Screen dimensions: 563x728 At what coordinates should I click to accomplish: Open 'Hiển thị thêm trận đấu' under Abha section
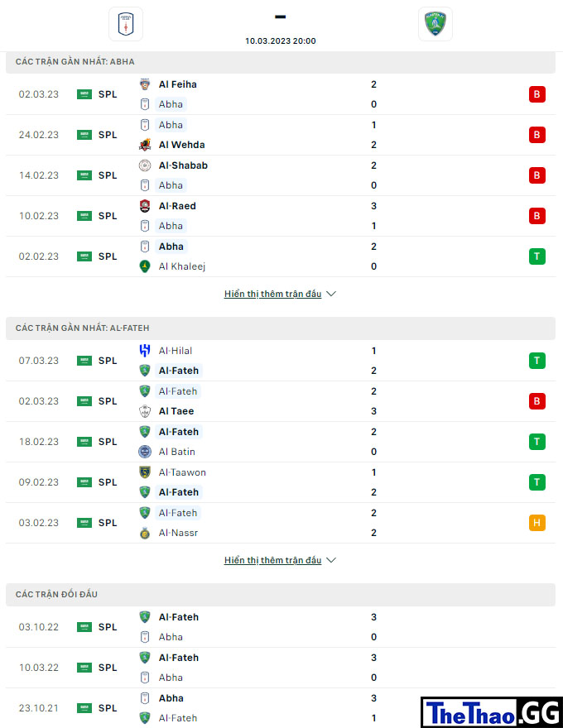pos(272,294)
